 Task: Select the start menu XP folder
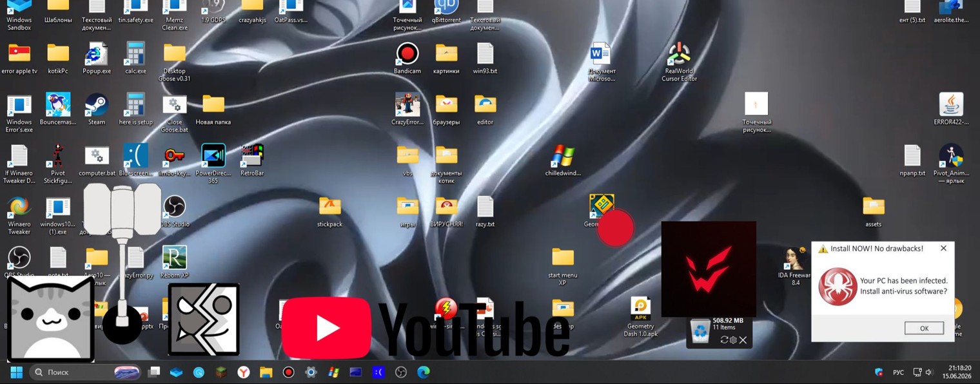point(563,265)
